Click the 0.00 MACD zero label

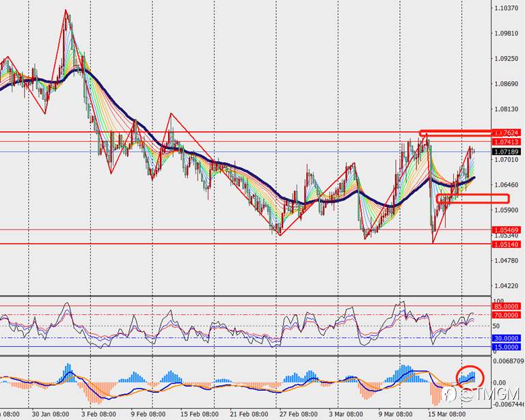[500, 382]
